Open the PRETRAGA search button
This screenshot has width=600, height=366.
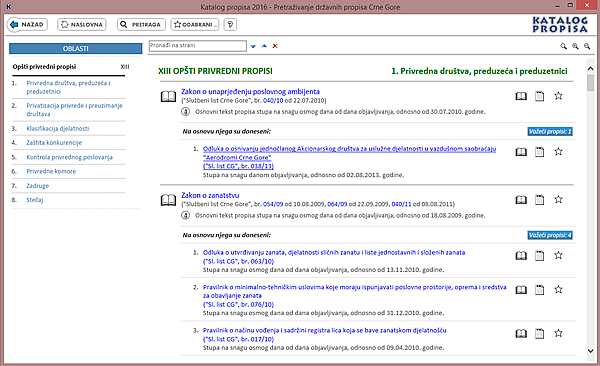pos(141,25)
